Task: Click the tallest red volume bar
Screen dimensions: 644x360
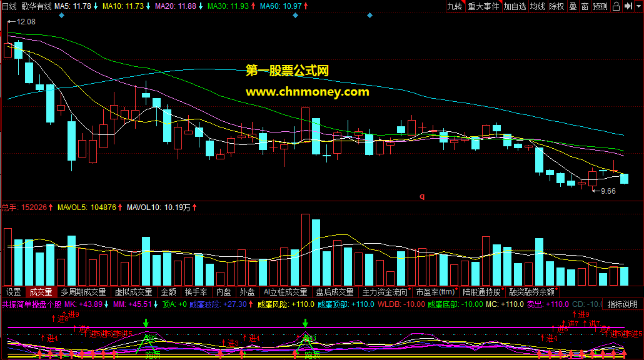Action: tap(305, 249)
